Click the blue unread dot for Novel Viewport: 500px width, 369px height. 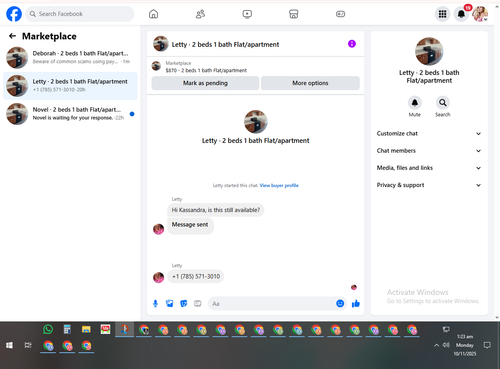pyautogui.click(x=132, y=114)
